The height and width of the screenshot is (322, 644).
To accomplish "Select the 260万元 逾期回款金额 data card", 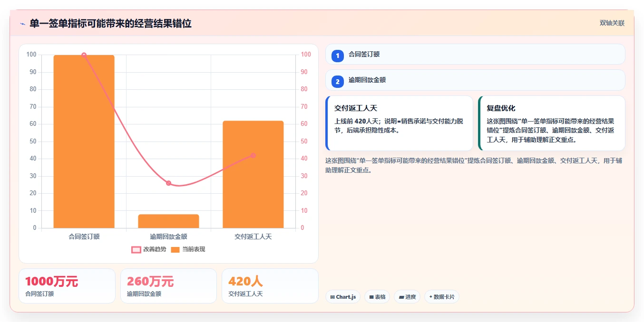I will [x=168, y=286].
